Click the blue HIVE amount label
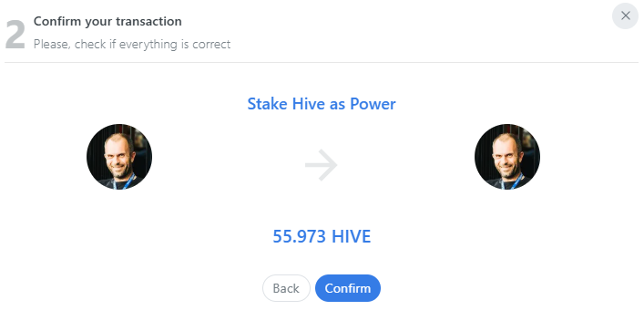This screenshot has width=644, height=331. (322, 236)
